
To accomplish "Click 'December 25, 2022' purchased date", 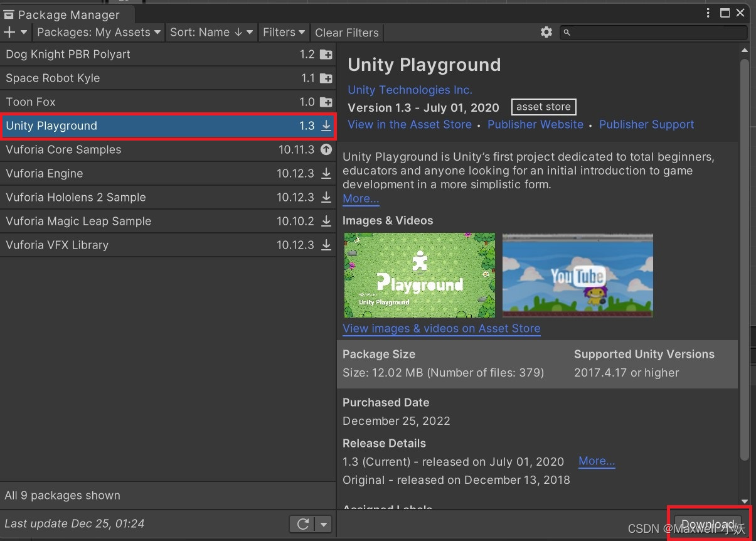I will click(397, 421).
